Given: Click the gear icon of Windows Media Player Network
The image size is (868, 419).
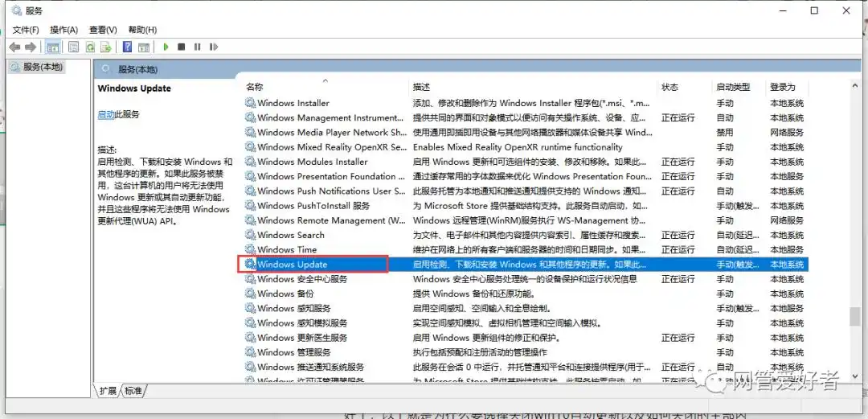Looking at the screenshot, I should pos(250,133).
